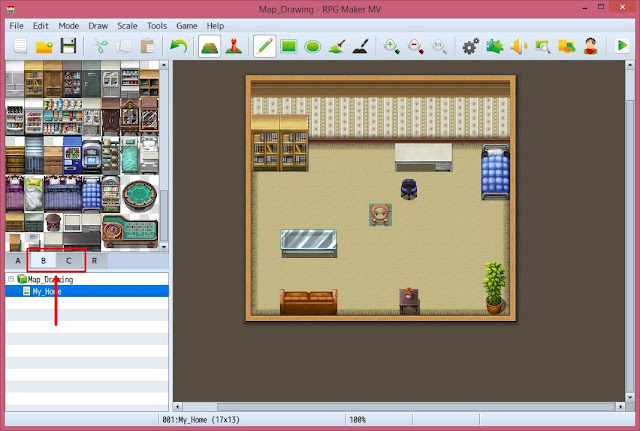Screen dimensions: 640x431
Task: Click the Zoom Out magnifier
Action: pyautogui.click(x=416, y=46)
